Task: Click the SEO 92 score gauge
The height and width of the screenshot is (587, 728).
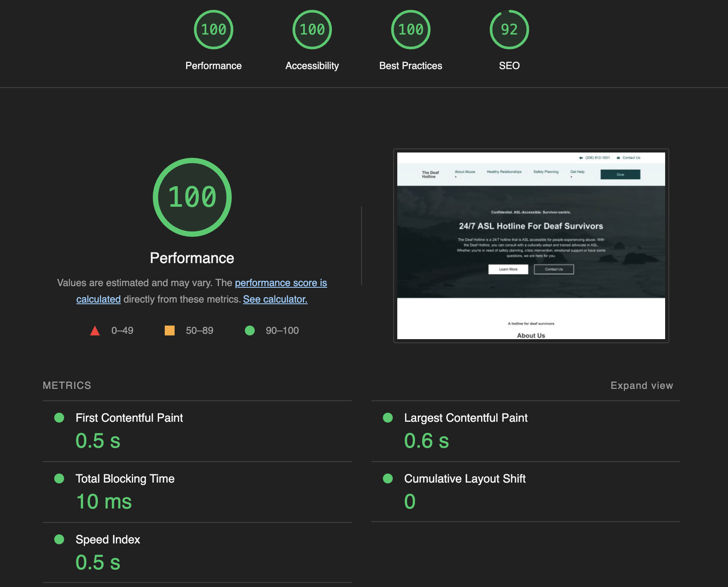Action: coord(509,30)
